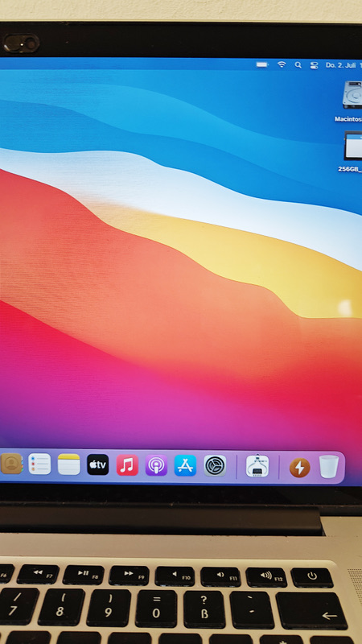Screen dimensions: 362x644
Task: Select the 256GB external drive icon
Action: tap(353, 146)
